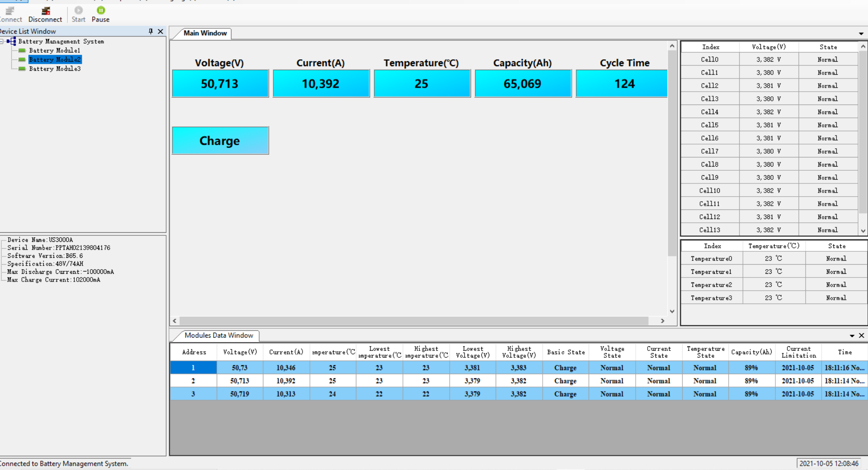Click the Connect toolbar icon
This screenshot has height=470, width=868.
coord(9,10)
